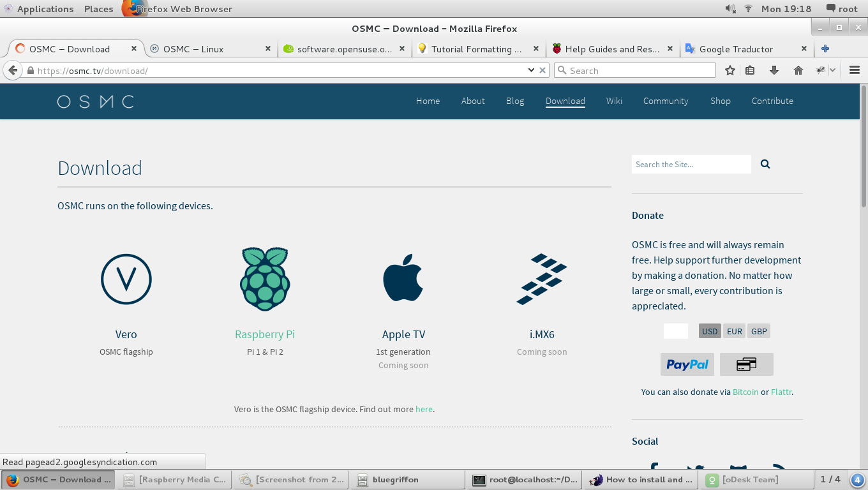
Task: Open the downloads arrow icon
Action: click(774, 71)
